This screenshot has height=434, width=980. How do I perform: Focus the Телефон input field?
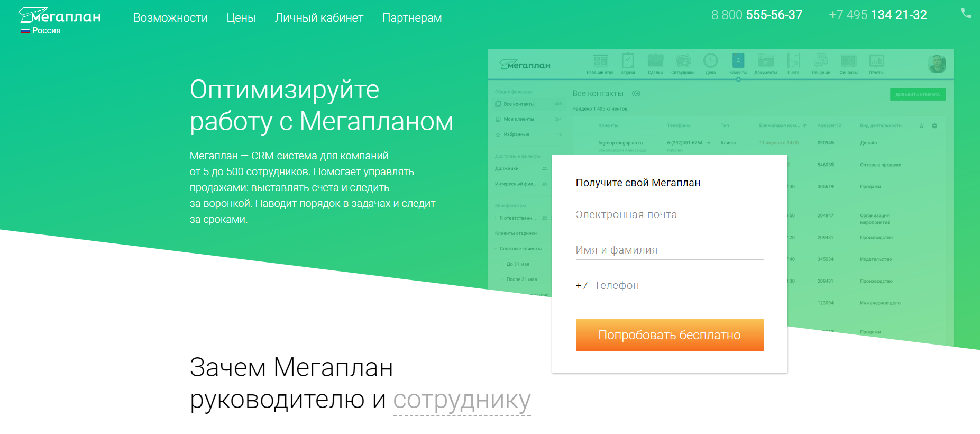click(x=679, y=285)
